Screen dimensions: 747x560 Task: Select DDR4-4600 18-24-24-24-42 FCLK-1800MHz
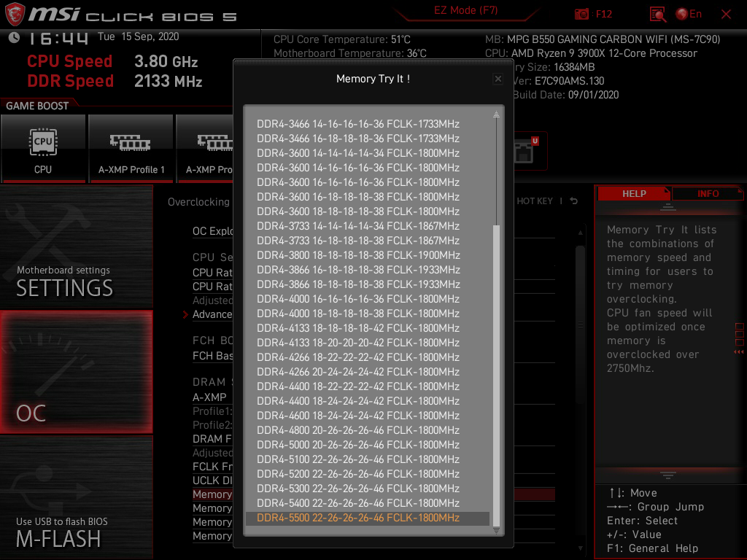[x=358, y=415]
